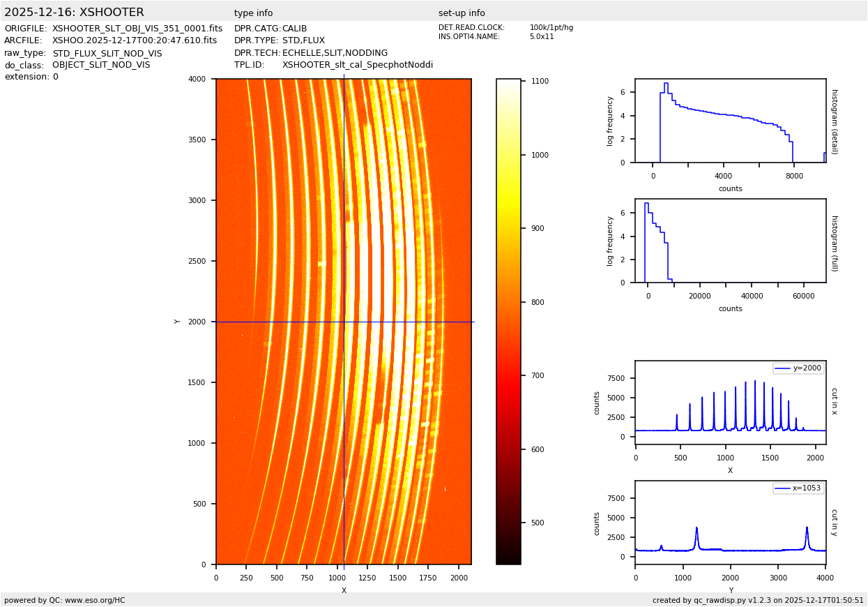The image size is (868, 607).
Task: Open the www.eso.org/HC footer link
Action: 90,600
